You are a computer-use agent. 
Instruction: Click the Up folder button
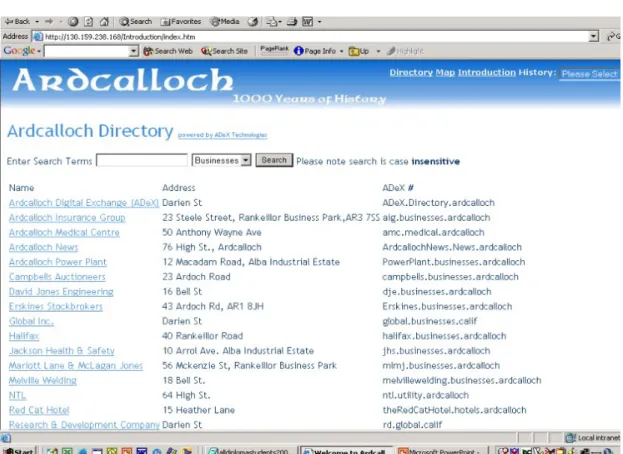[359, 51]
